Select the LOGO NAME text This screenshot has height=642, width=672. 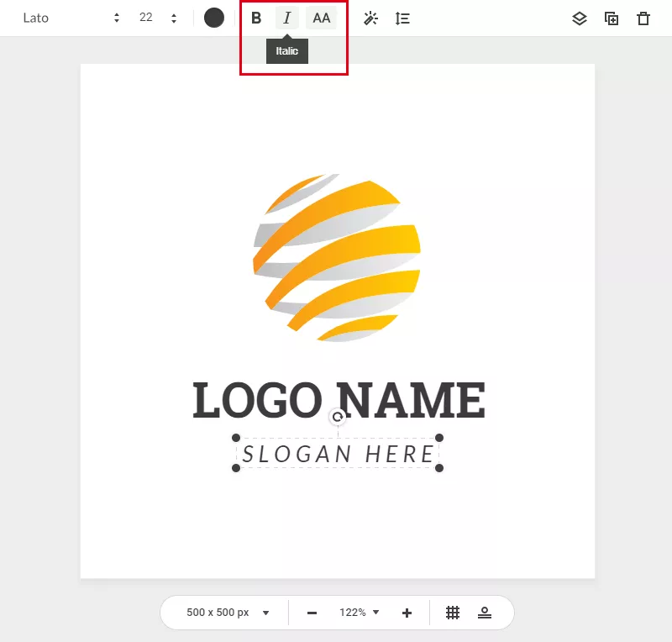pos(339,400)
